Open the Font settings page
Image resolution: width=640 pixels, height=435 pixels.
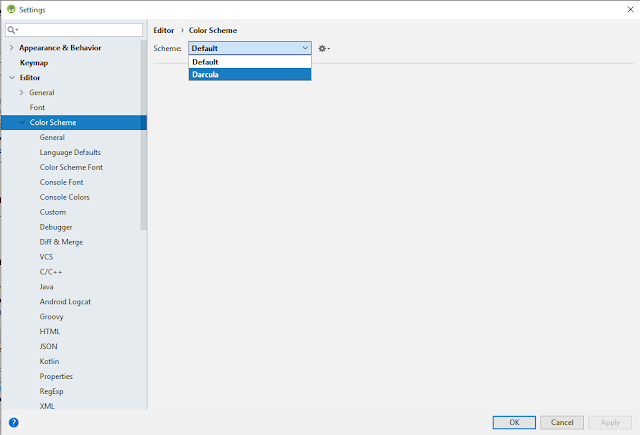pyautogui.click(x=37, y=107)
